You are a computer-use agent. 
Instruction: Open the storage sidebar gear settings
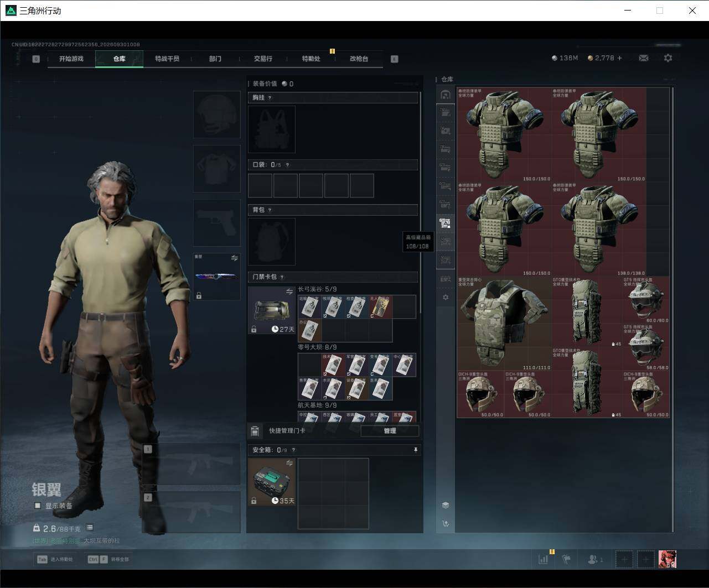point(446,297)
